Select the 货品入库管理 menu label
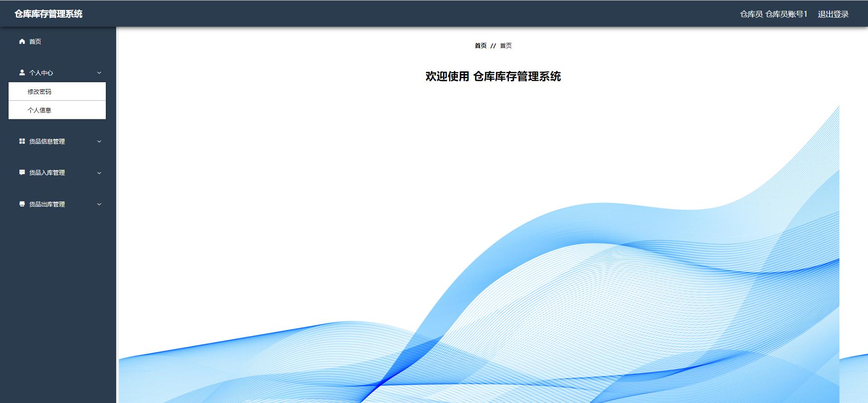This screenshot has width=868, height=403. point(47,173)
